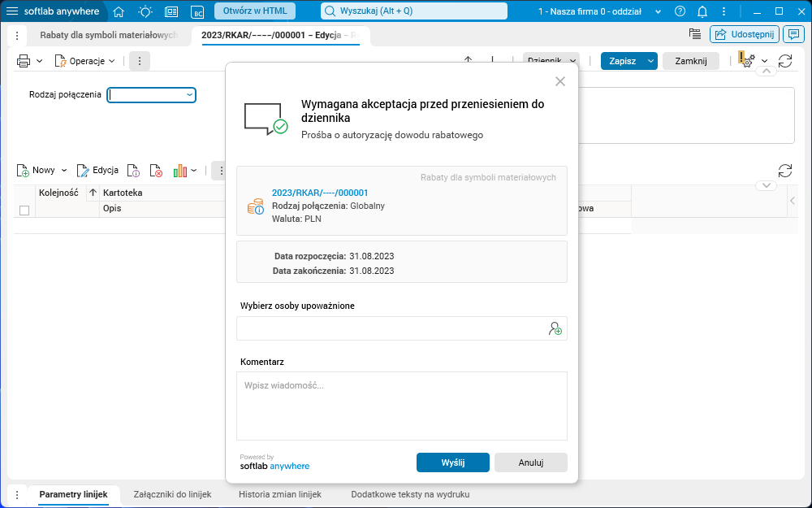The height and width of the screenshot is (508, 812).
Task: Click the settings gear with warning icon
Action: pyautogui.click(x=747, y=59)
